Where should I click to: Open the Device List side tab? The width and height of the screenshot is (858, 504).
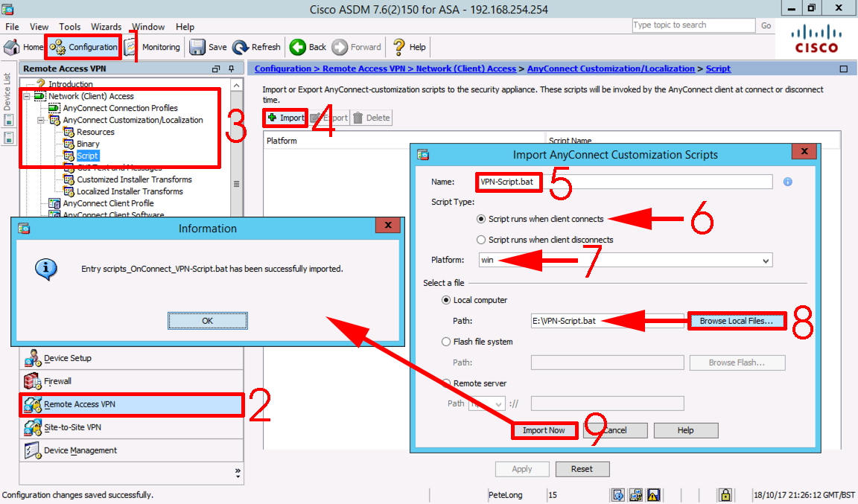coord(7,92)
